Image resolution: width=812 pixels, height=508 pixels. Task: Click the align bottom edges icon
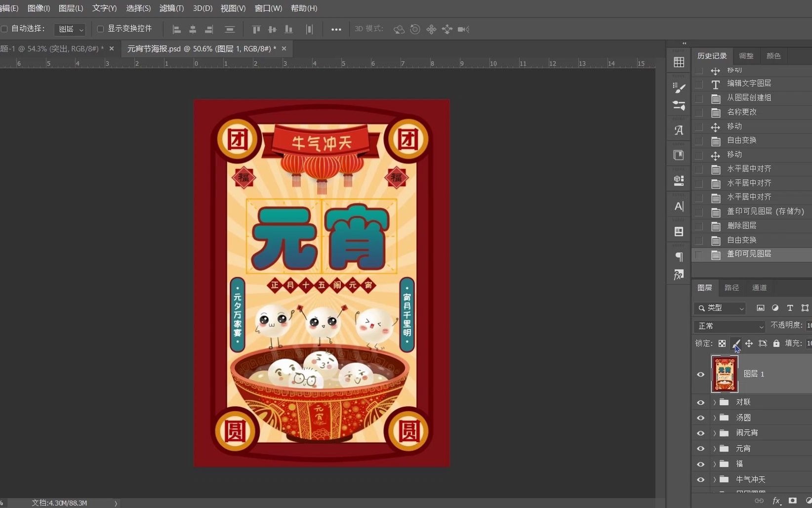(288, 29)
